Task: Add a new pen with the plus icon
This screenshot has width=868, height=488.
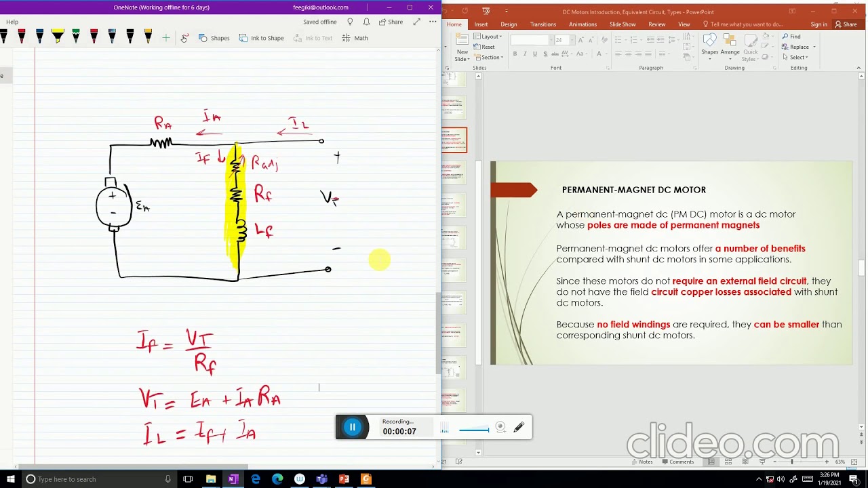Action: tap(165, 38)
